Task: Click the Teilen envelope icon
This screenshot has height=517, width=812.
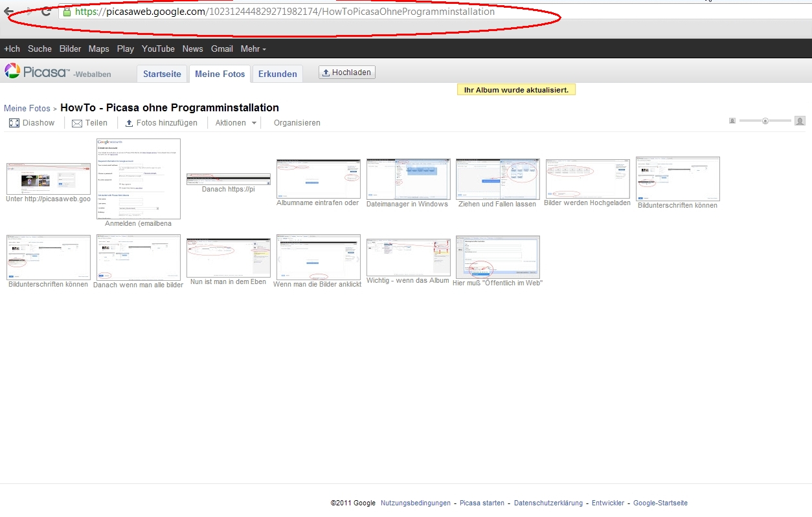Action: point(76,123)
